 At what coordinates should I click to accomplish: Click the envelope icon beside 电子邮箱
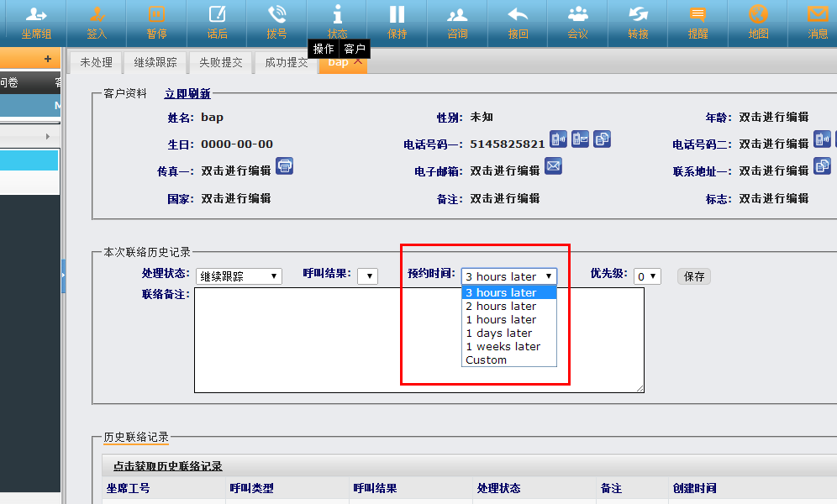point(553,165)
